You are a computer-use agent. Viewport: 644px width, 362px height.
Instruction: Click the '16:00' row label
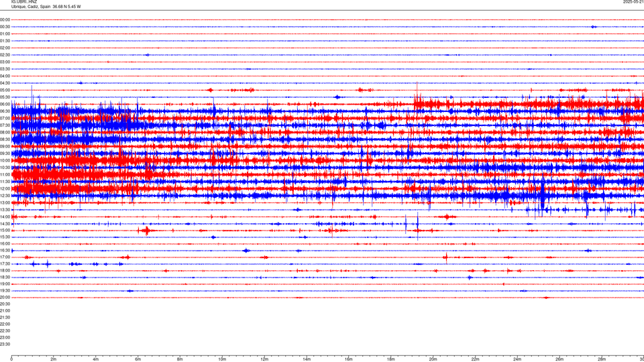coord(5,244)
